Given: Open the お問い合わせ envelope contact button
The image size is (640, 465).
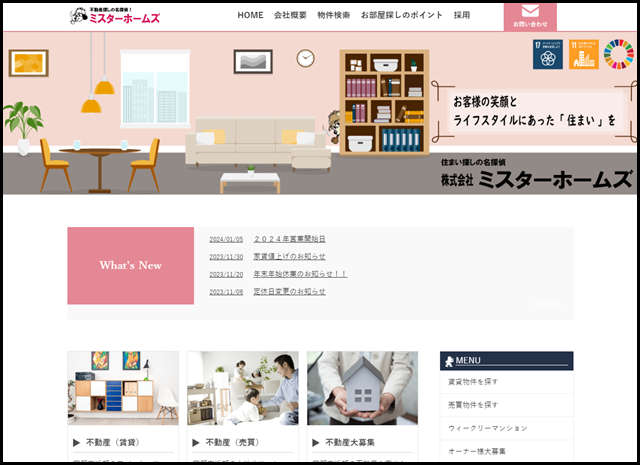Looking at the screenshot, I should pyautogui.click(x=530, y=16).
